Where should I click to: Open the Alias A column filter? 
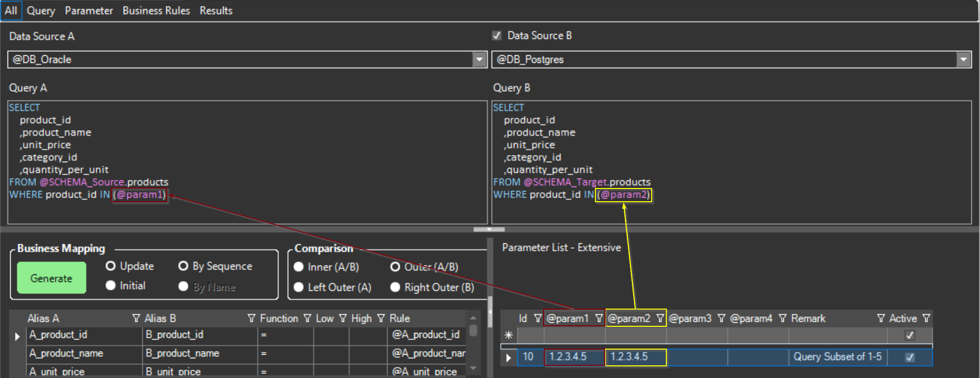(136, 318)
